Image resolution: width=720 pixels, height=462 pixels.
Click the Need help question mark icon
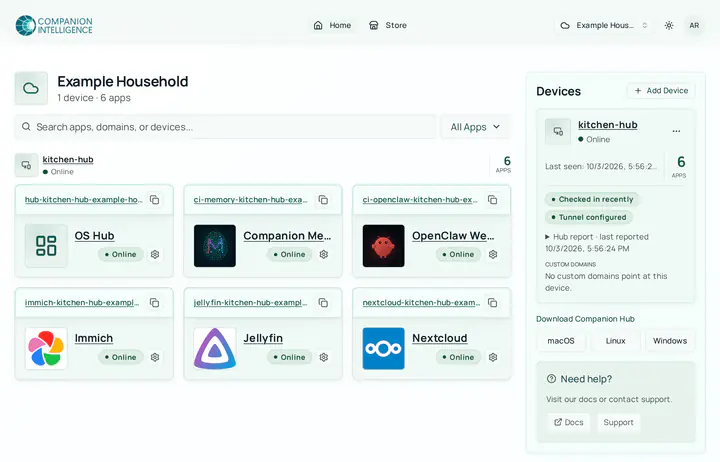[x=551, y=379]
